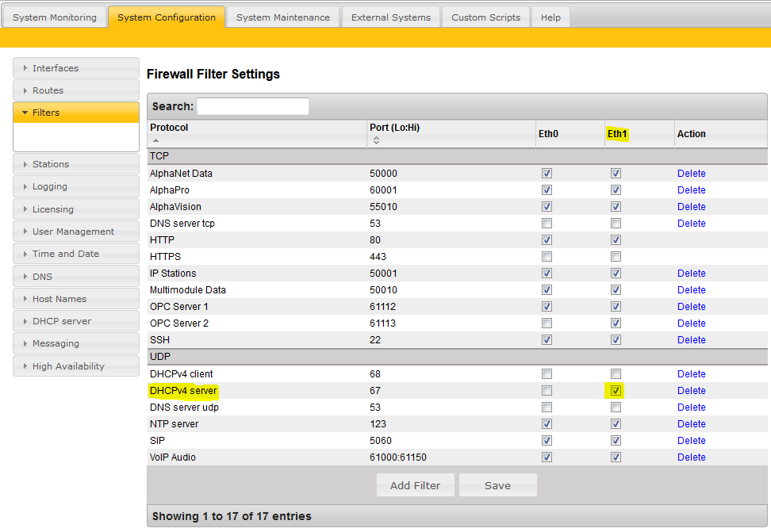Enable DHCPv4 server on Eth0
Screen dimensions: 771x532
pos(547,391)
